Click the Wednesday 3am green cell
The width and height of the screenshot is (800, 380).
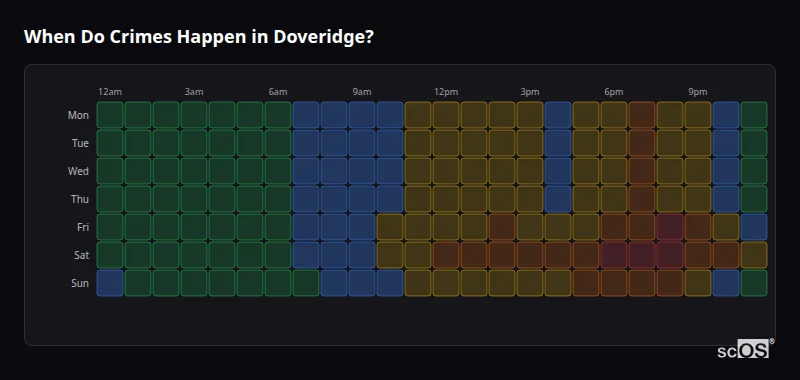tap(194, 171)
